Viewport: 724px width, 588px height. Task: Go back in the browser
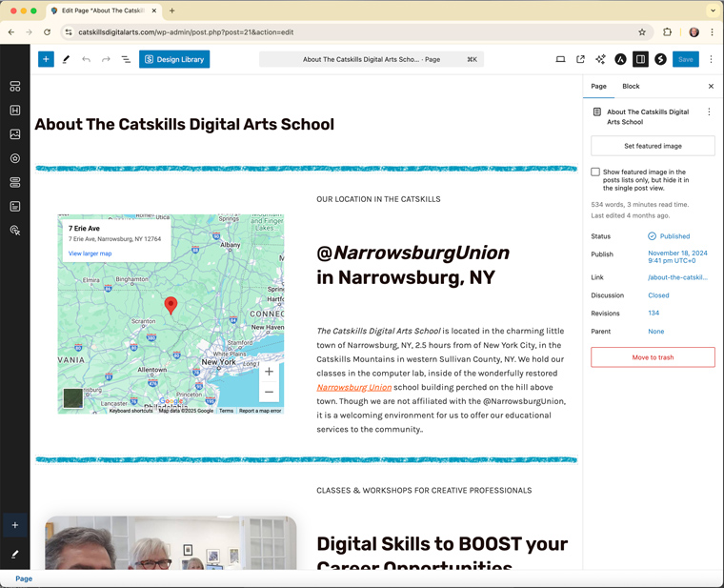pos(11,32)
